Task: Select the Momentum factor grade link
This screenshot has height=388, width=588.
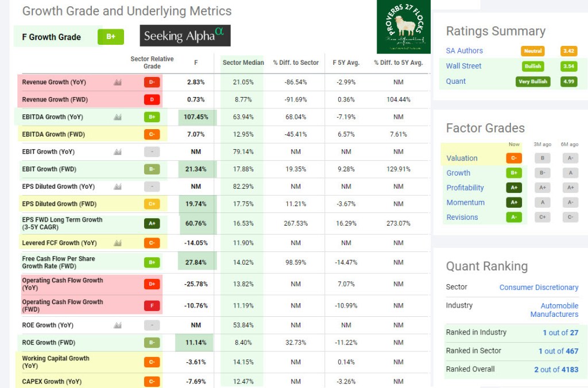Action: point(466,202)
